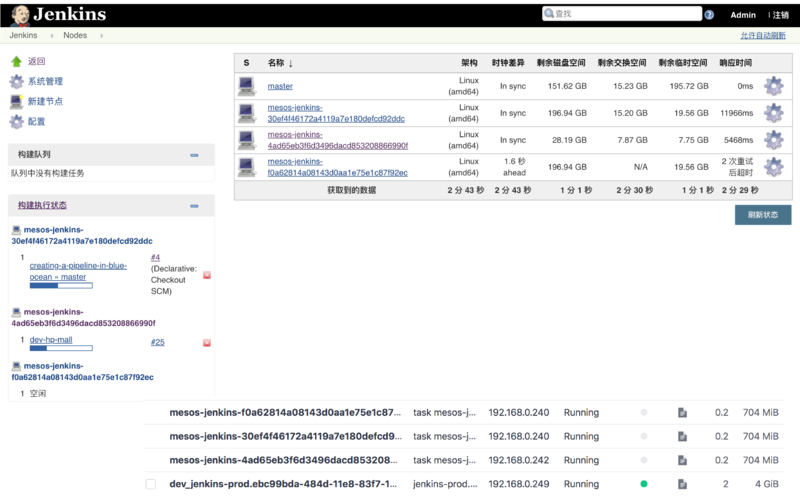Select task name mesos-jenkins-f0a62814a08143d0aa1e75e1c87...
The image size is (800, 502).
tap(285, 413)
